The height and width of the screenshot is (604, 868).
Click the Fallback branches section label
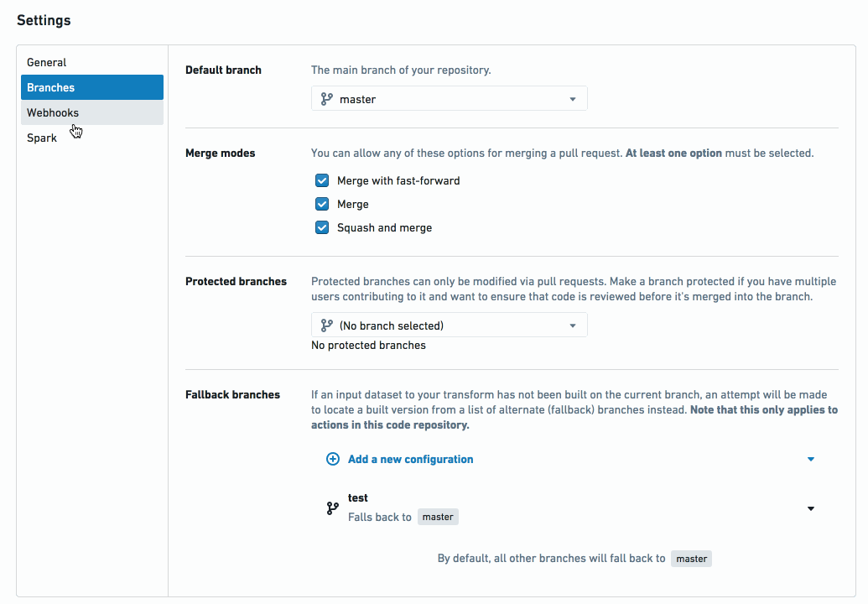tap(232, 395)
